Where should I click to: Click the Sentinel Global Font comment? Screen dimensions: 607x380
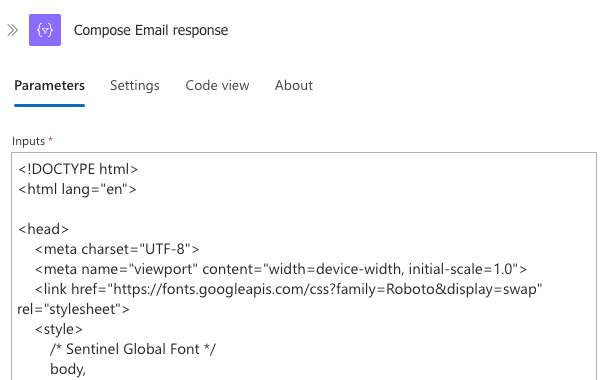click(133, 349)
